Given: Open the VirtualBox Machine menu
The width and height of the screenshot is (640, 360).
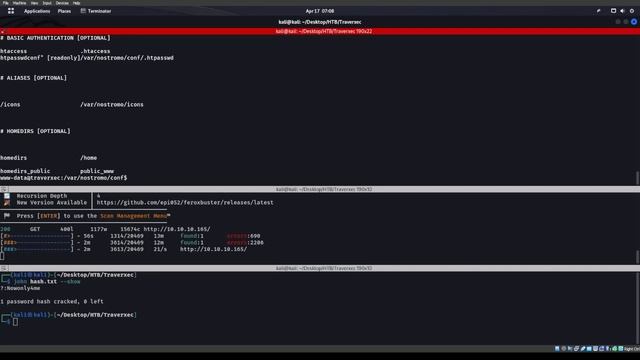Looking at the screenshot, I should [x=19, y=3].
